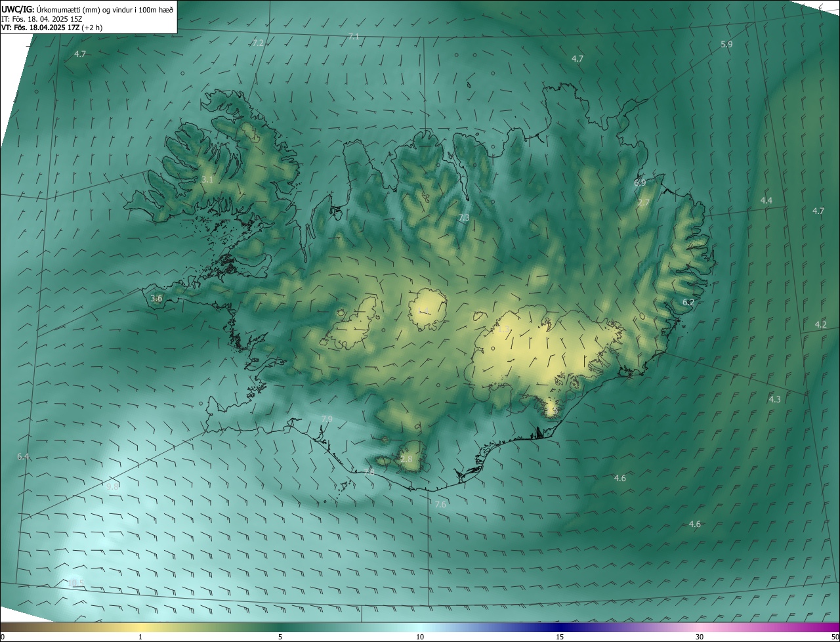Click the 7.6 value label
This screenshot has height=642, width=840.
440,504
